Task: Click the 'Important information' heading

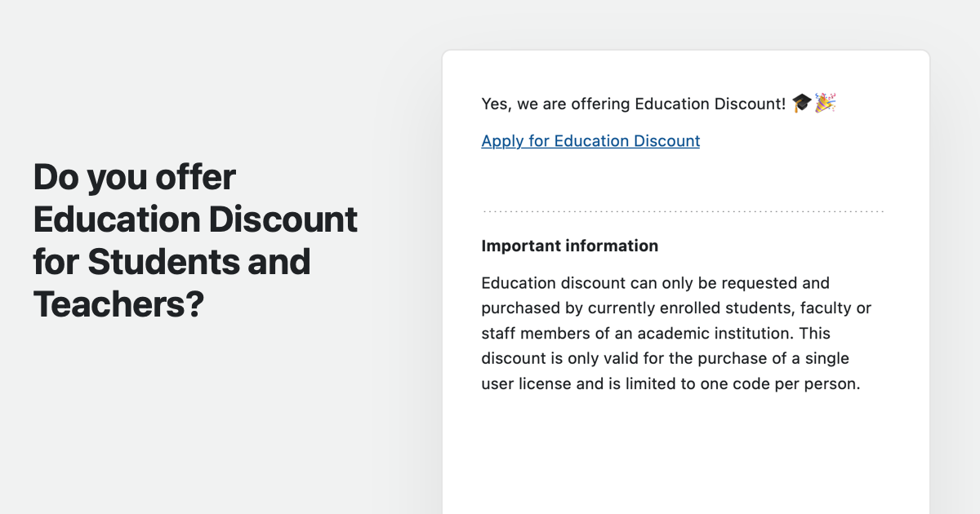Action: [x=569, y=246]
